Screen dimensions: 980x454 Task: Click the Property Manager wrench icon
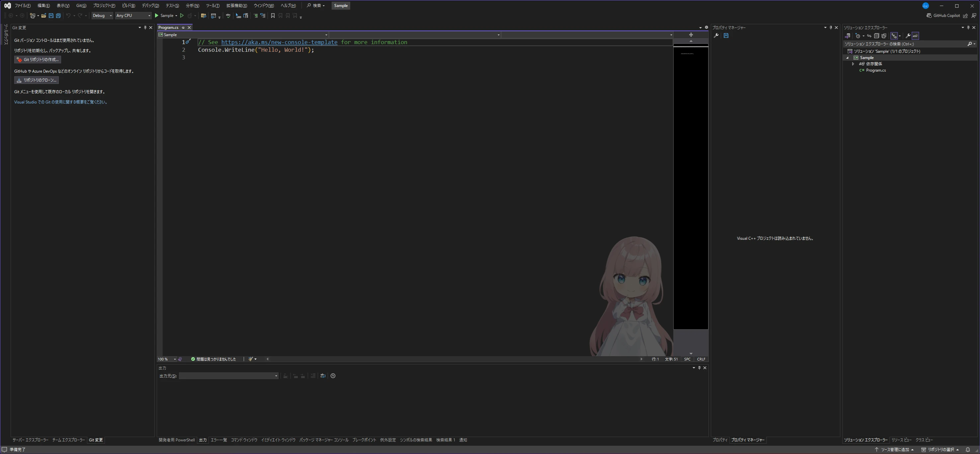[x=716, y=36]
